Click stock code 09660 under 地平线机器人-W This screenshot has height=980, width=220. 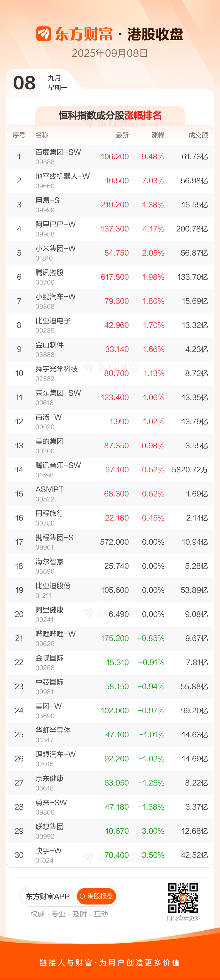[x=45, y=186]
